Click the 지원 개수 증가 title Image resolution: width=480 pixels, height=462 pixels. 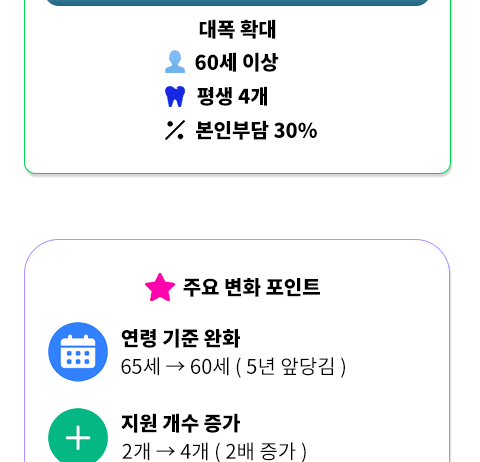point(180,423)
